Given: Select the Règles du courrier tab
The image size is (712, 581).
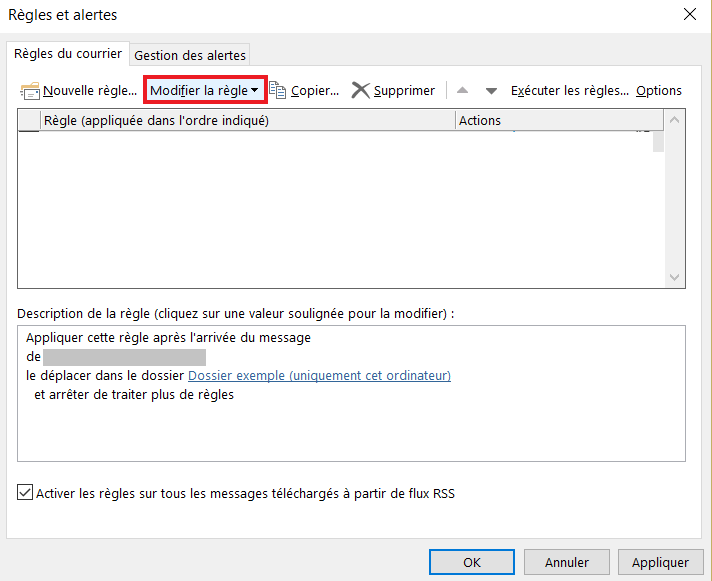Looking at the screenshot, I should pyautogui.click(x=68, y=54).
